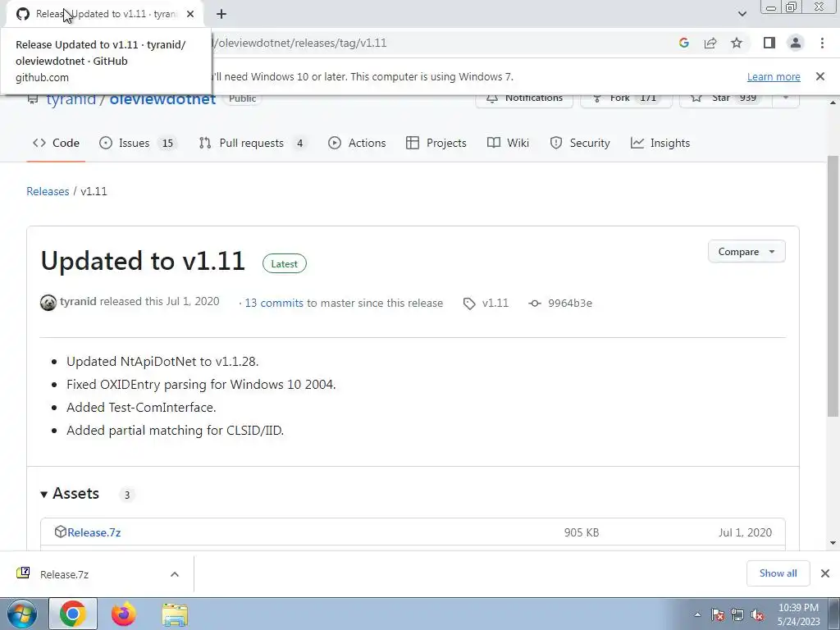Click the Code tab angle-brackets icon
The image size is (840, 630).
tap(39, 143)
